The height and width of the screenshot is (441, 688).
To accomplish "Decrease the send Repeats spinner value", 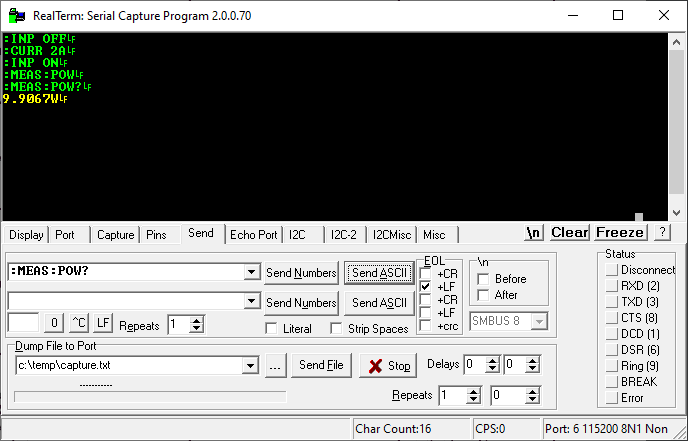I will 197,329.
